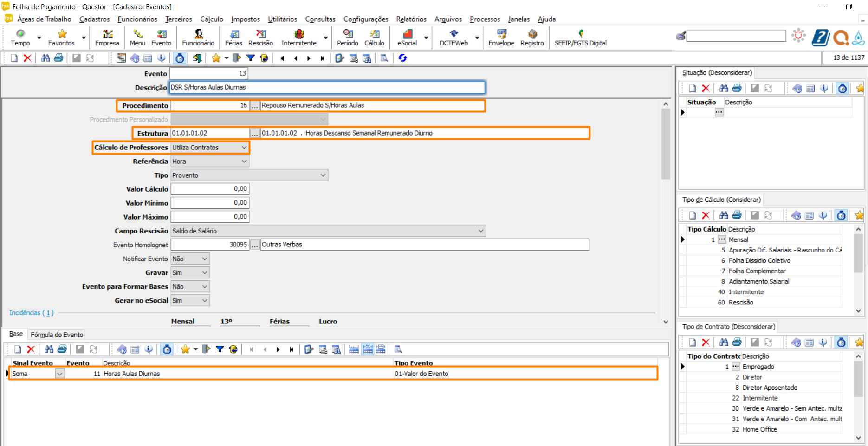Click the Procedimento lookup ellipsis button
Viewport: 868px width, 446px height.
coord(254,106)
